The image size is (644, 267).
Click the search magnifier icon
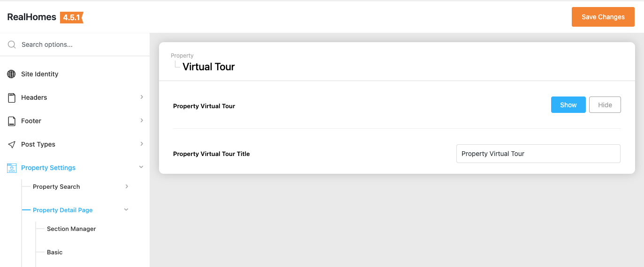pos(12,44)
